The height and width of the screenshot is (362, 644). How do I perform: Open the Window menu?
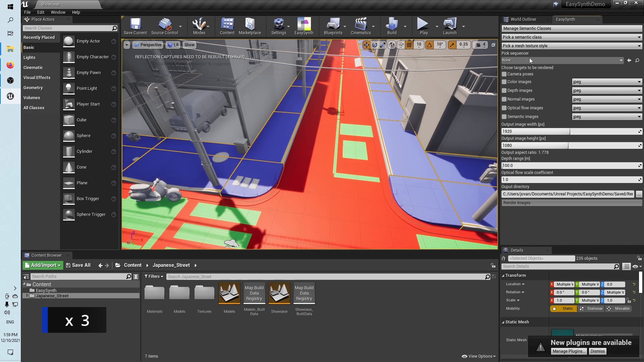coord(58,12)
